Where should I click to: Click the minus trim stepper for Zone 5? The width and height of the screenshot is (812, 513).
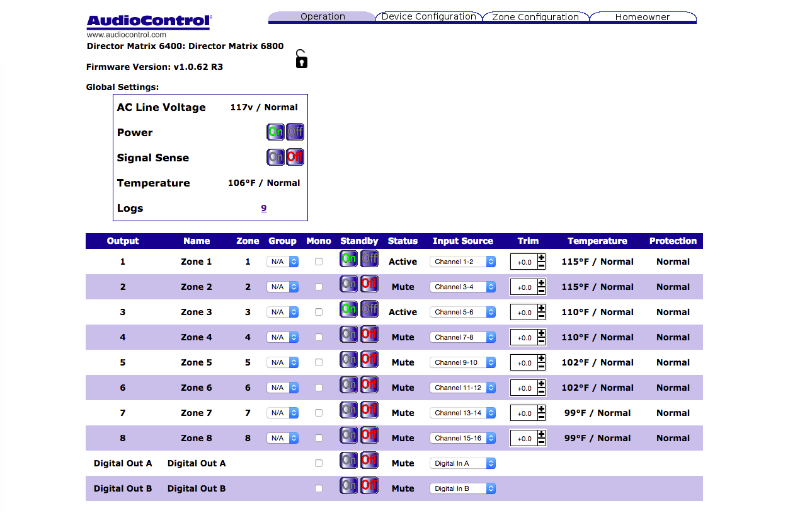click(541, 367)
